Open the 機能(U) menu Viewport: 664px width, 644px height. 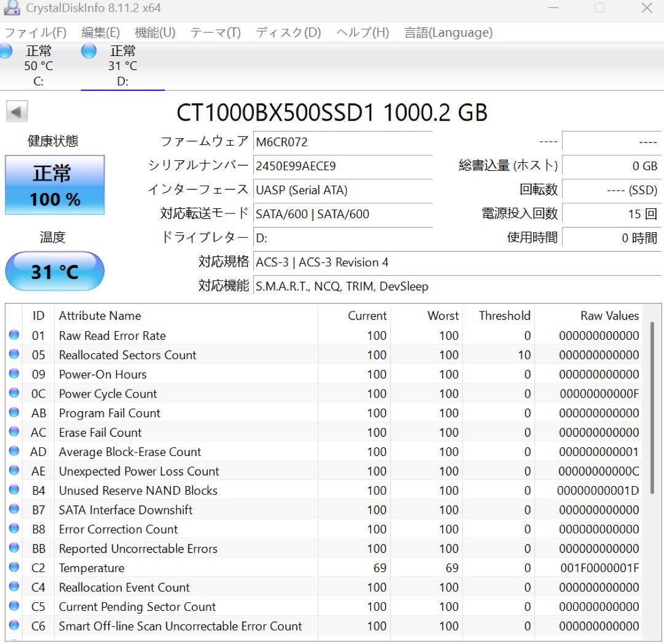coord(156,33)
